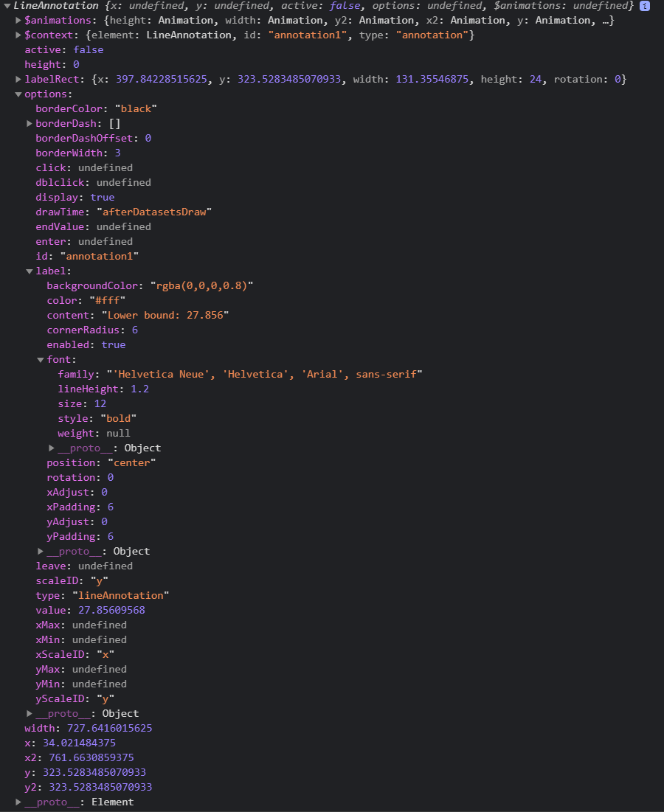Select the active: false property
This screenshot has width=664, height=812.
(x=64, y=49)
